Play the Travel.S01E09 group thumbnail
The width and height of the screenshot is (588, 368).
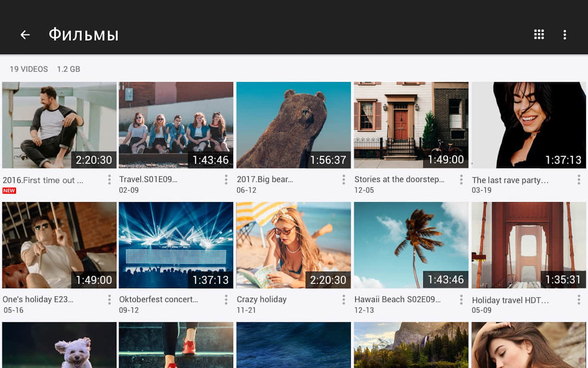(x=176, y=125)
